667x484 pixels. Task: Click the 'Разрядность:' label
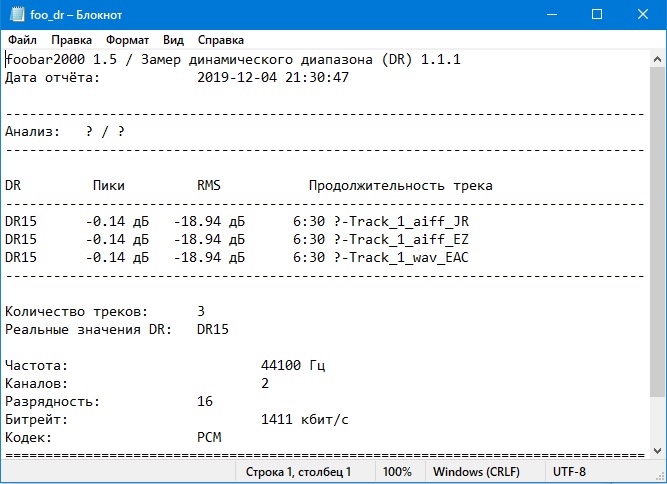pos(52,401)
